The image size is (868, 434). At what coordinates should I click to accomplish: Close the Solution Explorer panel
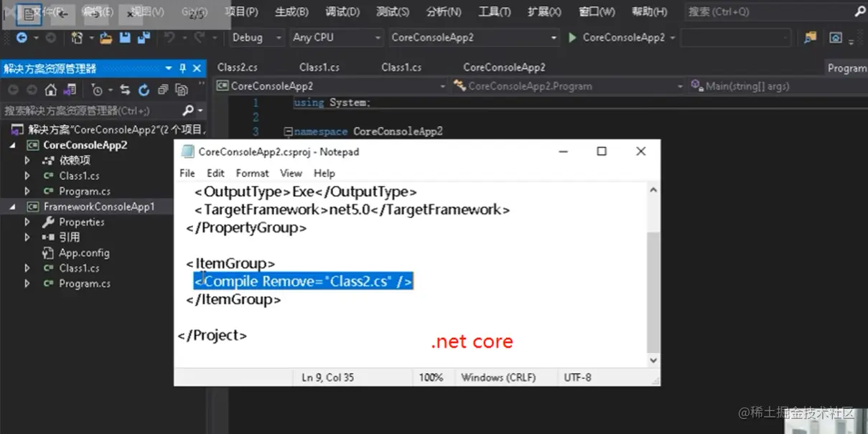point(197,68)
